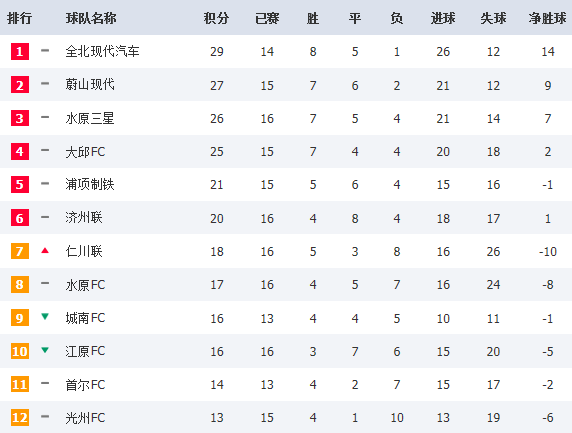This screenshot has width=572, height=433.
Task: Open team 光州FC
Action: (x=85, y=418)
